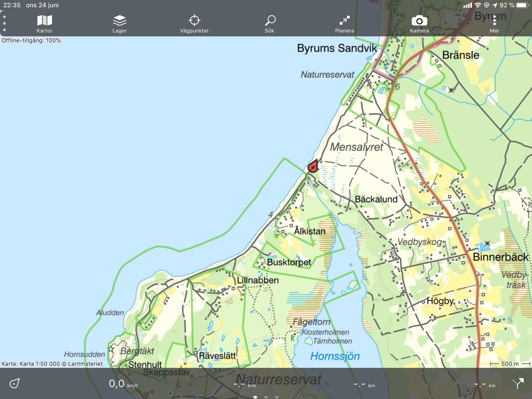This screenshot has width=532, height=399.
Task: Tap the Bränsle place label
Action: pyautogui.click(x=461, y=55)
